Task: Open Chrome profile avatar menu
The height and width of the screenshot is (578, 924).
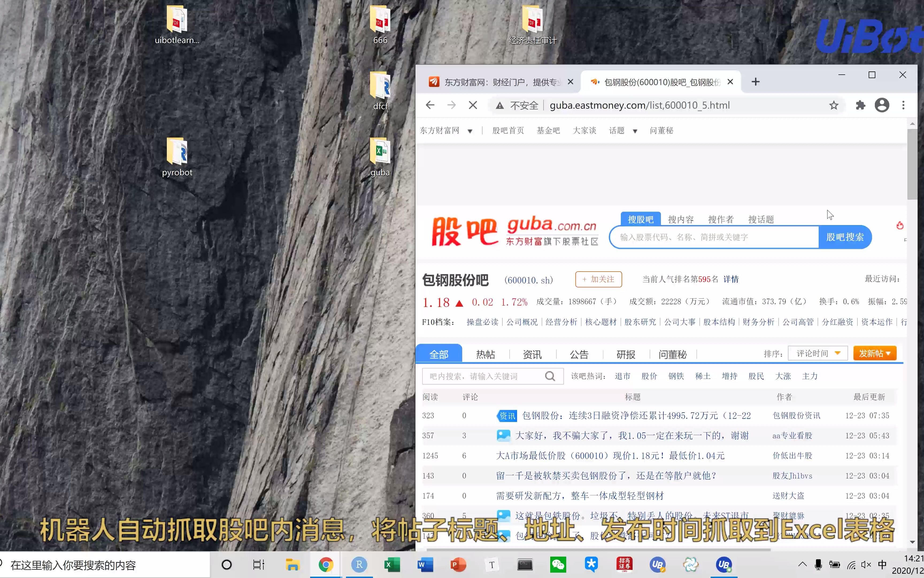Action: [x=881, y=105]
